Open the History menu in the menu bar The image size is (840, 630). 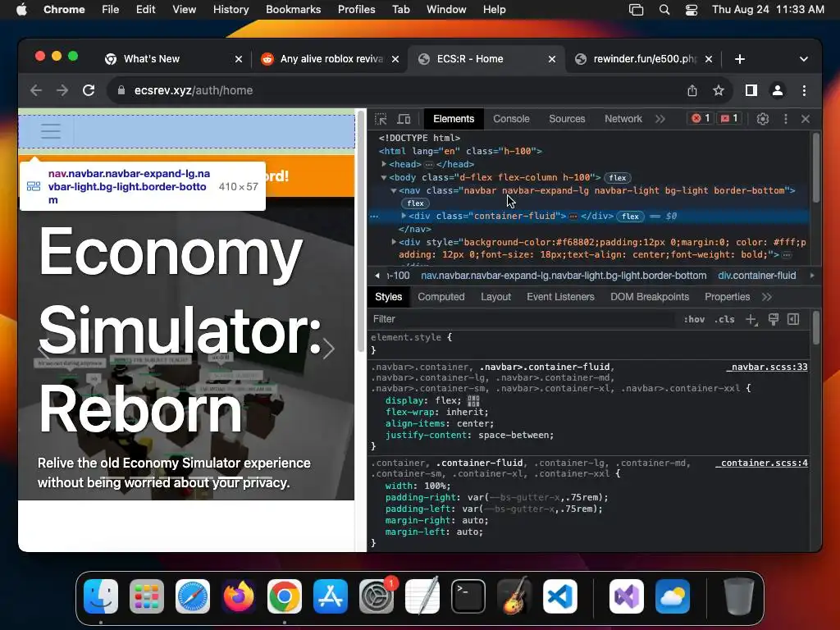(231, 10)
